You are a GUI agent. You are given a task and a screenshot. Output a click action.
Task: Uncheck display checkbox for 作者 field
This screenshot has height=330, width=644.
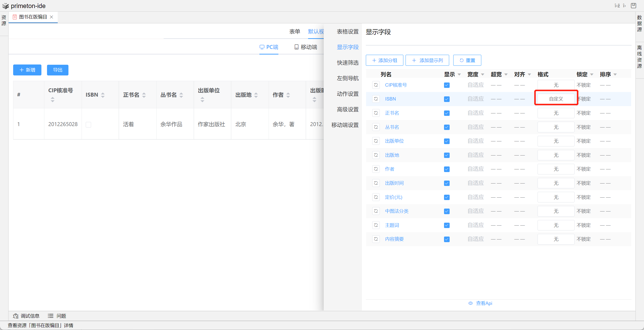pyautogui.click(x=447, y=169)
